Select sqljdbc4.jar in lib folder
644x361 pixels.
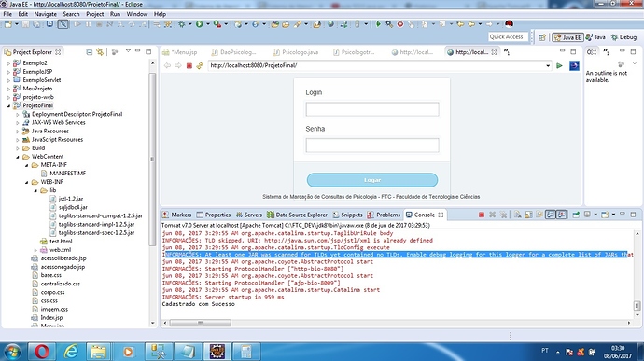coord(68,207)
